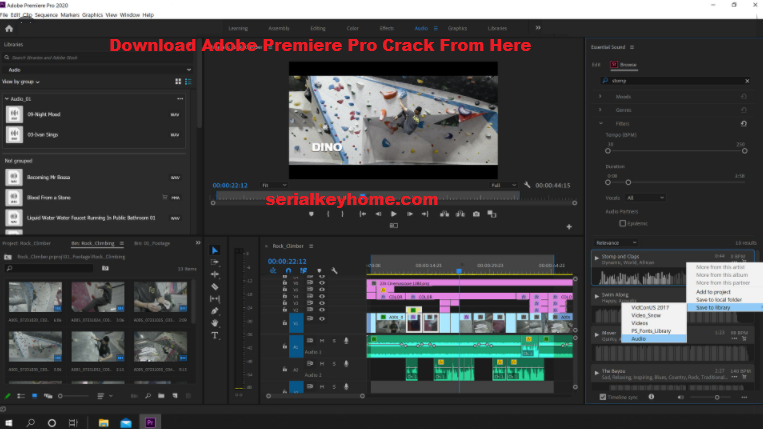
Task: Expand the Genres filter section
Action: pos(600,110)
